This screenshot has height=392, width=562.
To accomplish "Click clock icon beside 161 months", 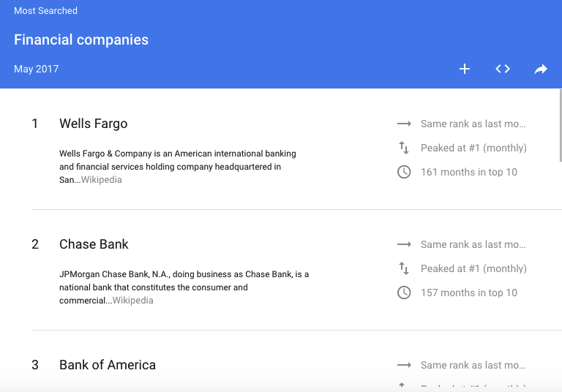I will pos(404,172).
